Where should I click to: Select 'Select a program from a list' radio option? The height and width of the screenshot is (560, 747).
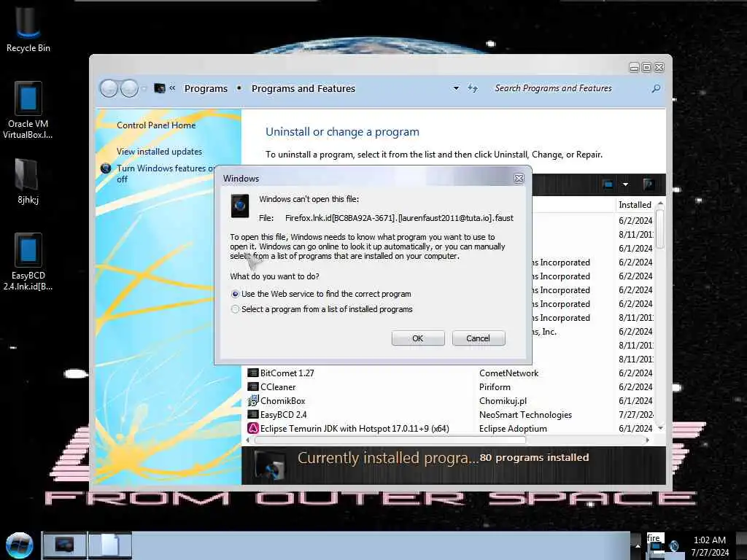point(235,309)
